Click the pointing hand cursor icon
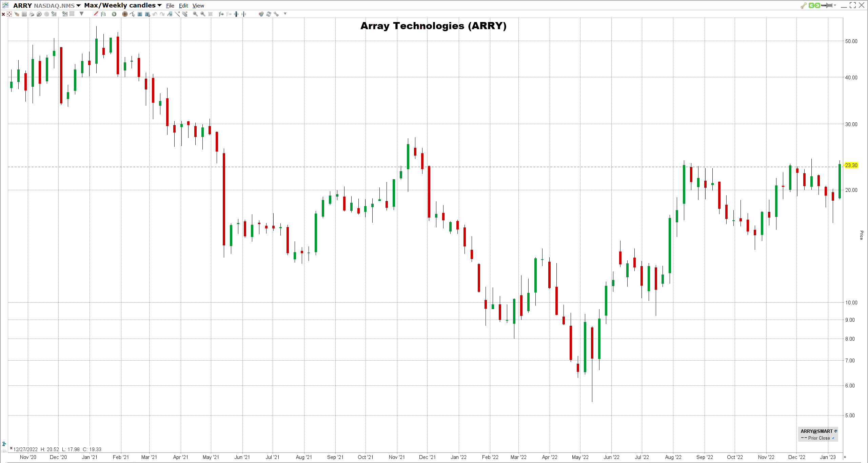This screenshot has width=868, height=463. coord(17,14)
